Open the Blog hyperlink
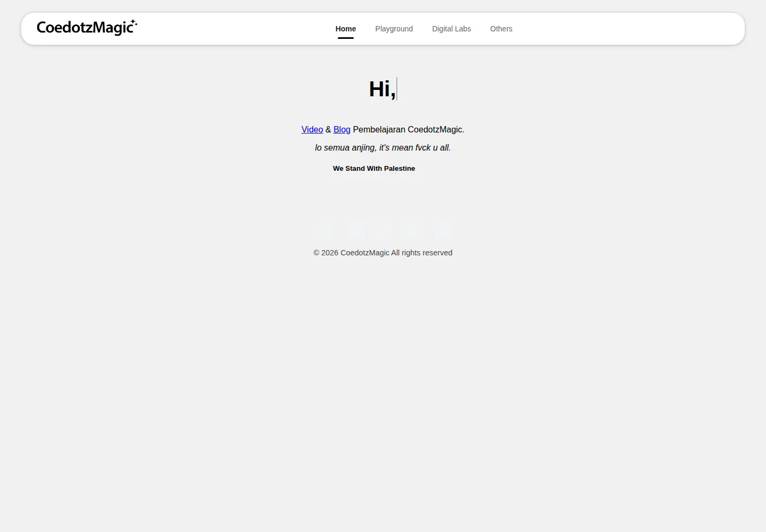766x532 pixels. pyautogui.click(x=342, y=130)
